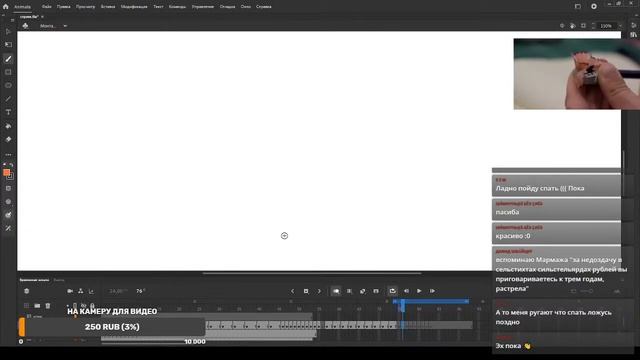This screenshot has height=360, width=640.
Task: Open the layer depth panel icon
Action: pyautogui.click(x=91, y=291)
